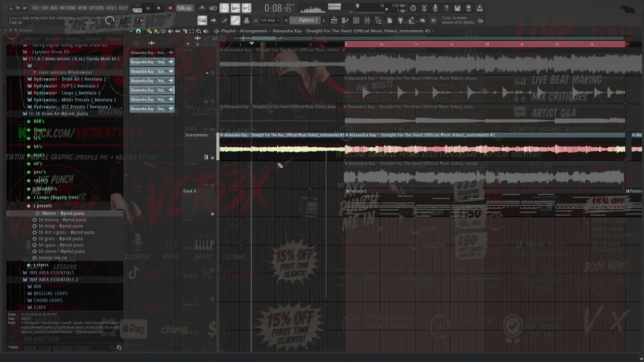This screenshot has height=362, width=644.
Task: Open the Piano roll view icon
Action: (x=345, y=20)
